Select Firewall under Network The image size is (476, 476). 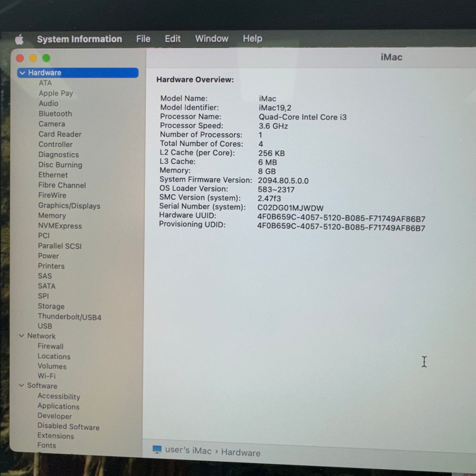[50, 346]
